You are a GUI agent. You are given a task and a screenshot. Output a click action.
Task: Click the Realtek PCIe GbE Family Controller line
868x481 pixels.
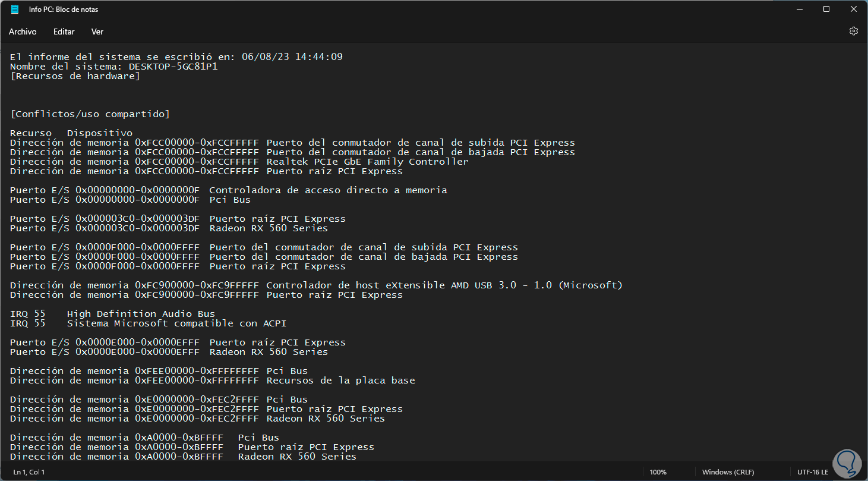point(367,162)
